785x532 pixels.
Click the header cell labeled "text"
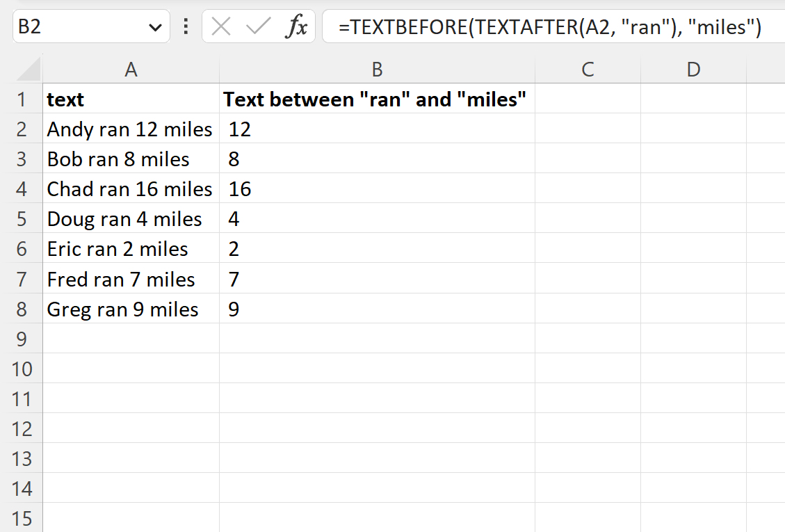click(x=131, y=99)
